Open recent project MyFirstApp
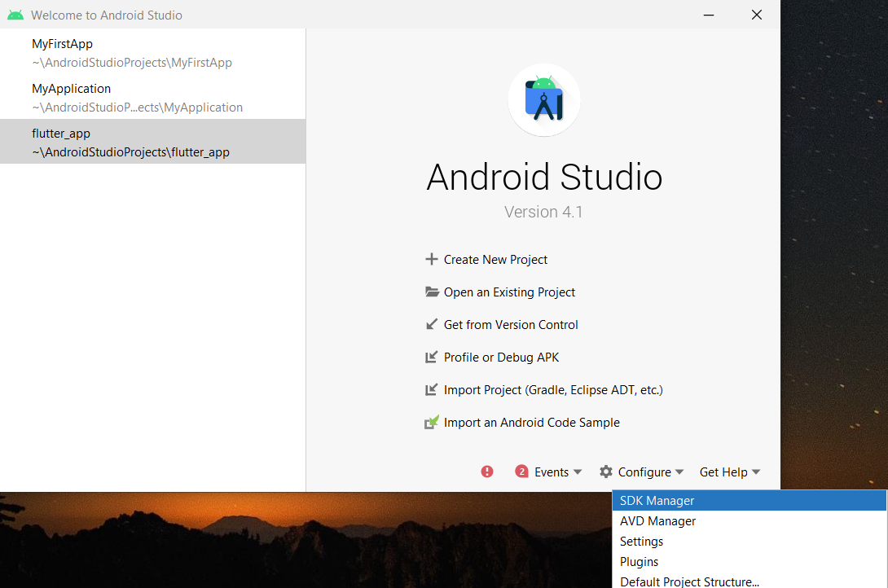 click(153, 53)
